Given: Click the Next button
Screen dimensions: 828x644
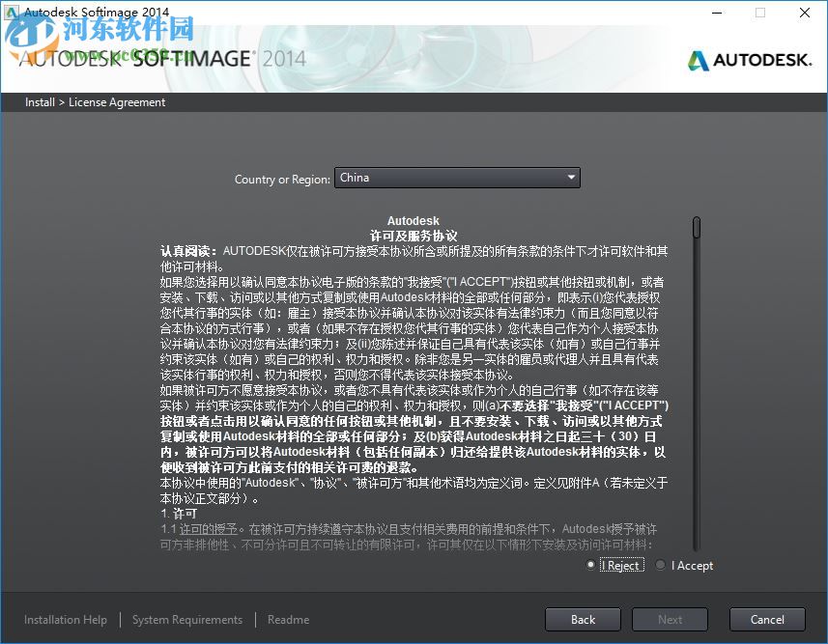Looking at the screenshot, I should [x=670, y=619].
